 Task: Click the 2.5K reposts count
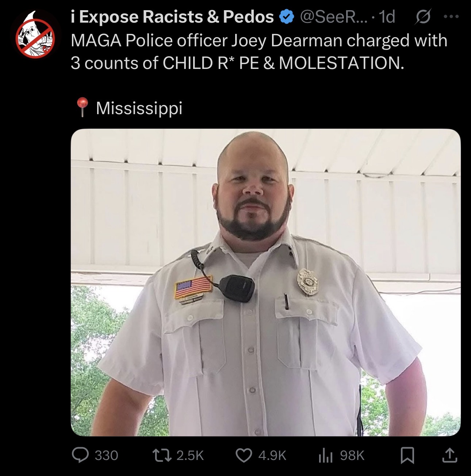coord(190,456)
